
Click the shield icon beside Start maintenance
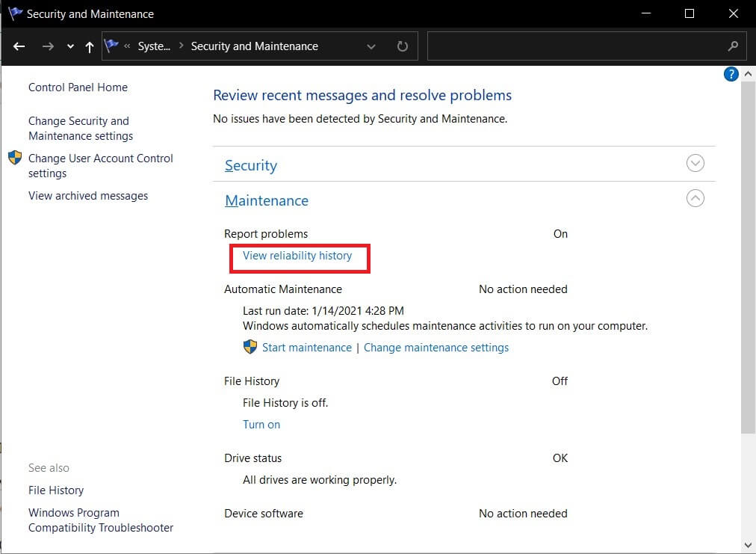pos(250,347)
